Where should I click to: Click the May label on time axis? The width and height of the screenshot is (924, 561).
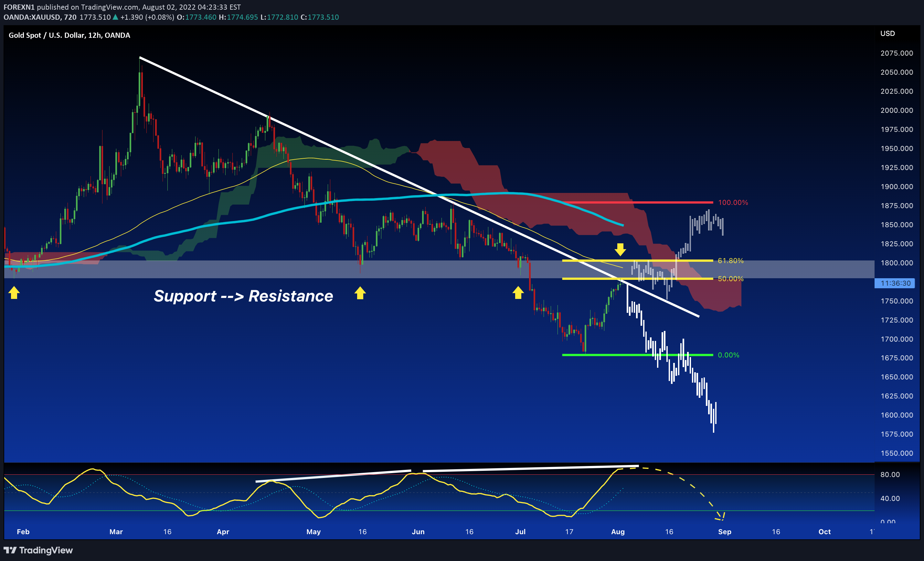(313, 532)
